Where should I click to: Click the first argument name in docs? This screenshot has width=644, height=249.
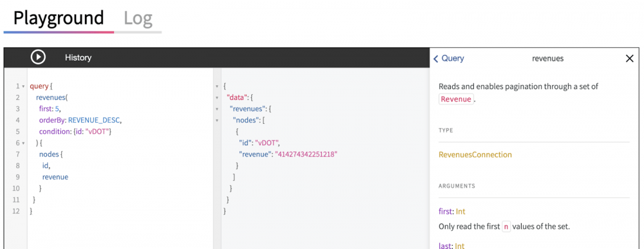tap(446, 212)
